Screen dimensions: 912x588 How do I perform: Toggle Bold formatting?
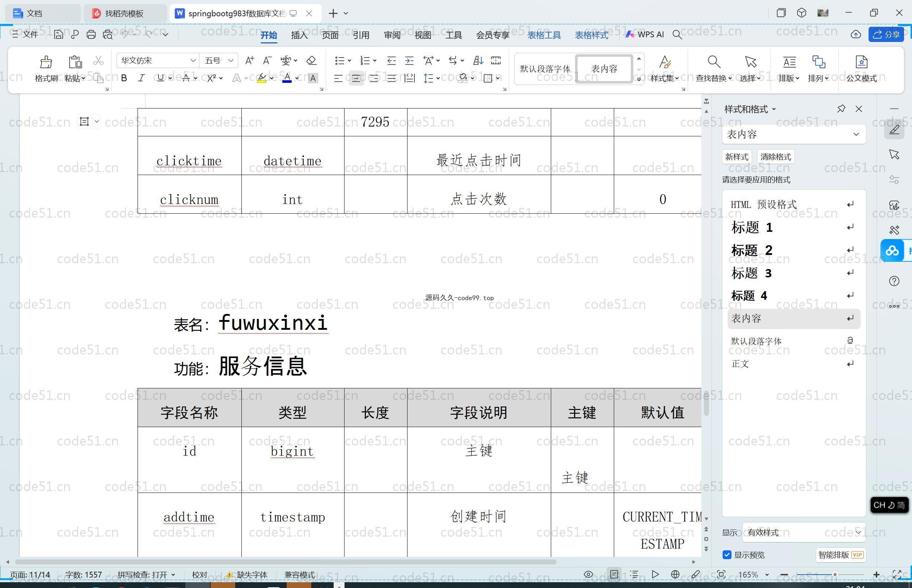124,78
